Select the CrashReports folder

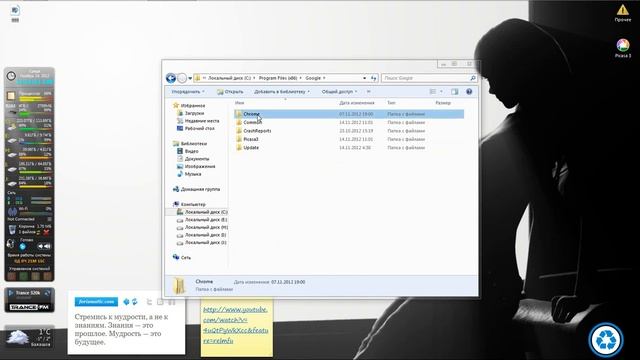click(x=253, y=131)
